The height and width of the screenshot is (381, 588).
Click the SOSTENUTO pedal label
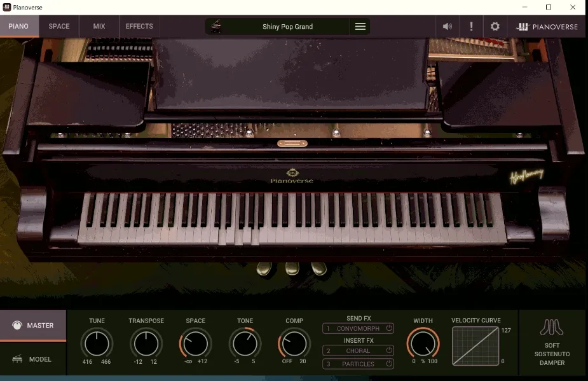point(552,354)
